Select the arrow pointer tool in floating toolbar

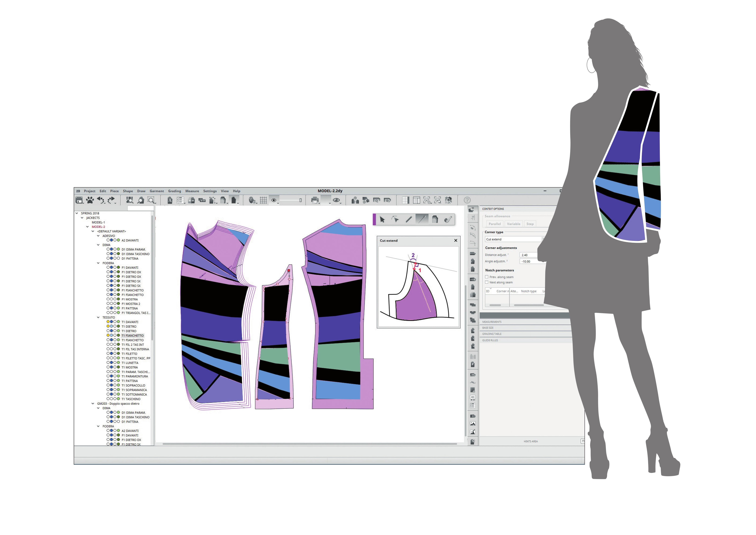pos(382,219)
